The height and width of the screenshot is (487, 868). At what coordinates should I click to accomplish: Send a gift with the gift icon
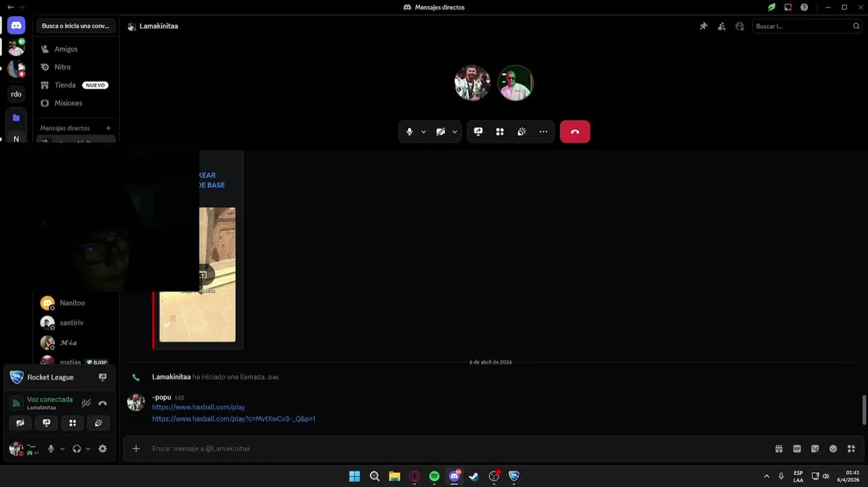pyautogui.click(x=779, y=448)
